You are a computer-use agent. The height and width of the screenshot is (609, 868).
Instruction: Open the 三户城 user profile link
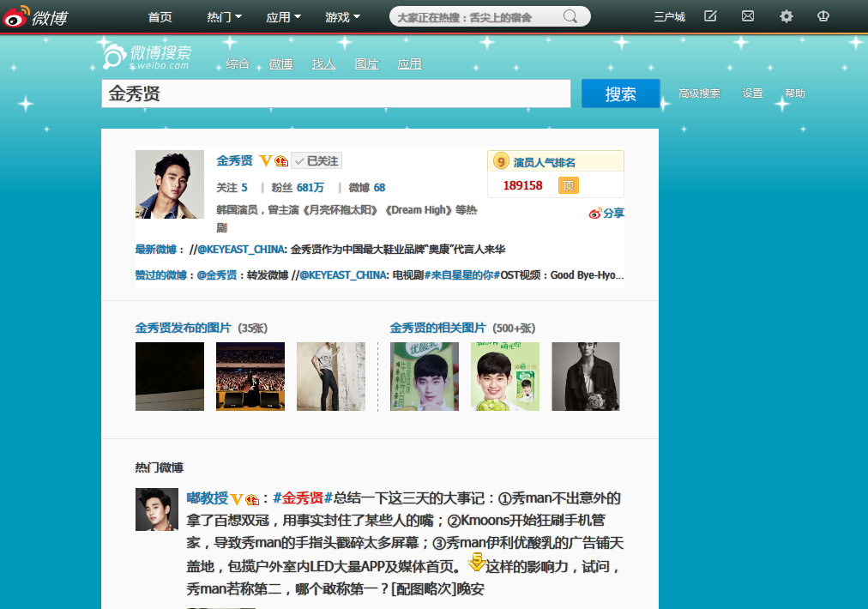(669, 17)
